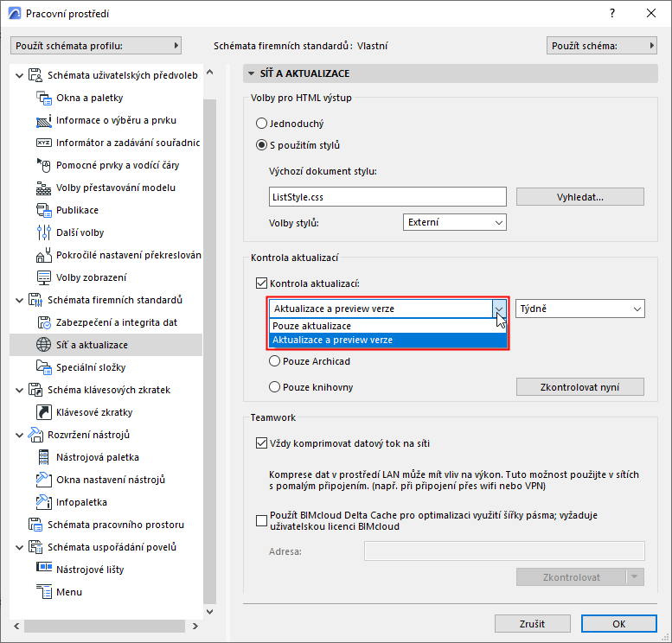This screenshot has height=643, width=672.
Task: Enable the Použít BIMcloud Delta Cache checkbox
Action: coord(261,521)
